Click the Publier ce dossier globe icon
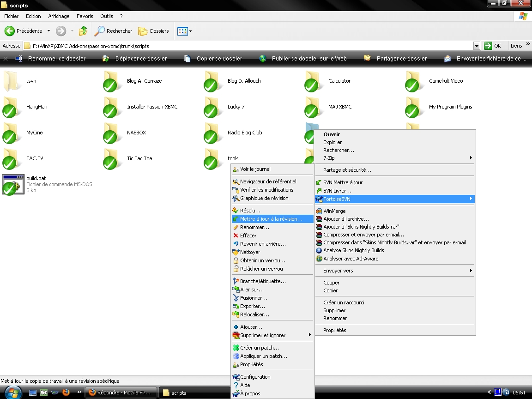532x399 pixels. (x=263, y=59)
